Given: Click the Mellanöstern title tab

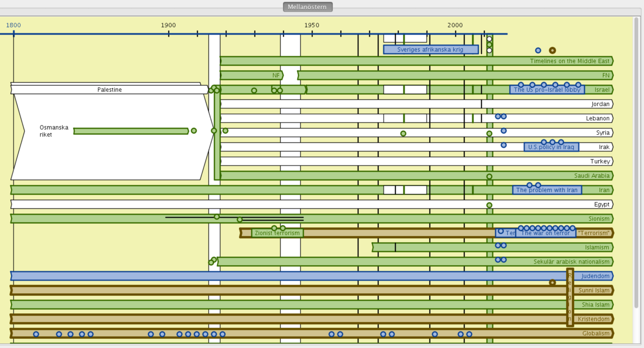Looking at the screenshot, I should point(307,7).
